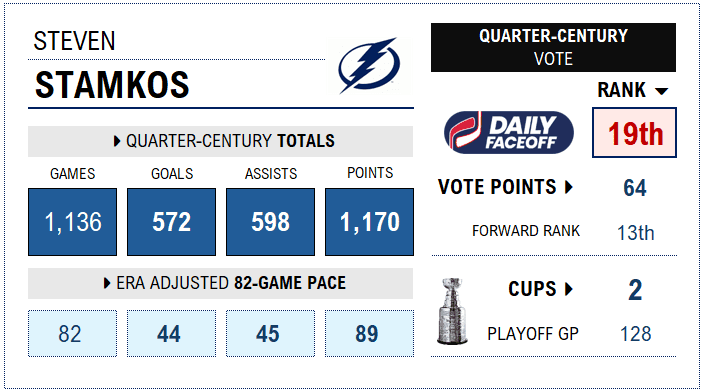Viewport: 702px width, 392px height.
Task: Click the STAMKOS last name heading
Action: (x=112, y=85)
